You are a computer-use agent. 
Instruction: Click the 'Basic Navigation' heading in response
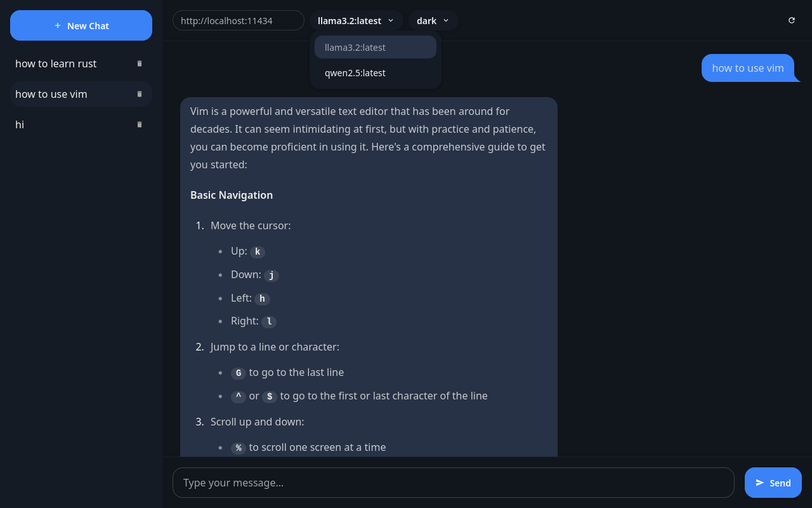point(232,195)
